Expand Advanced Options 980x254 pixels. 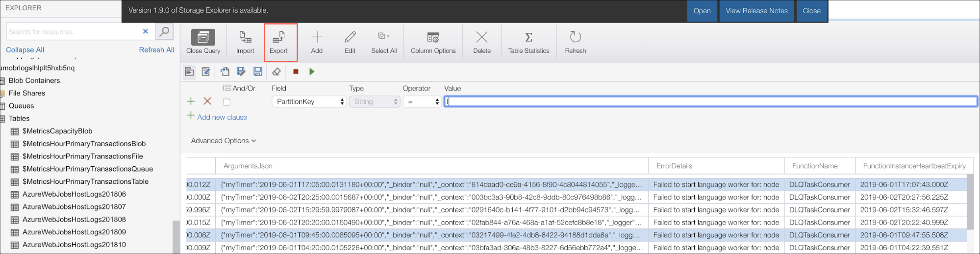[x=223, y=141]
